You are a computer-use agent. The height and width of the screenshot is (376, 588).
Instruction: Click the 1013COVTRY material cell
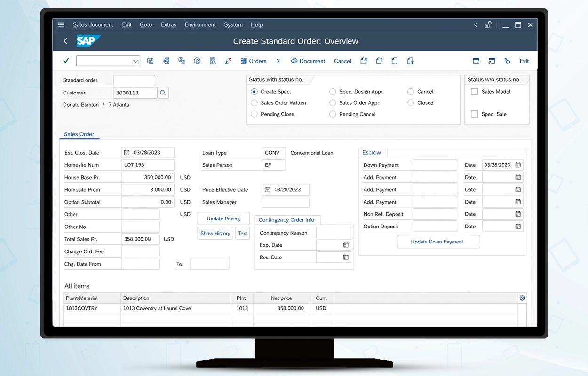coord(92,308)
